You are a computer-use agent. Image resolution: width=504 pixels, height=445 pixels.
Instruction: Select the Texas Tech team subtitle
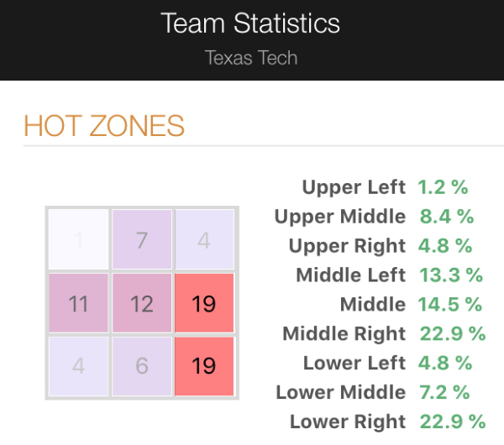point(251,58)
